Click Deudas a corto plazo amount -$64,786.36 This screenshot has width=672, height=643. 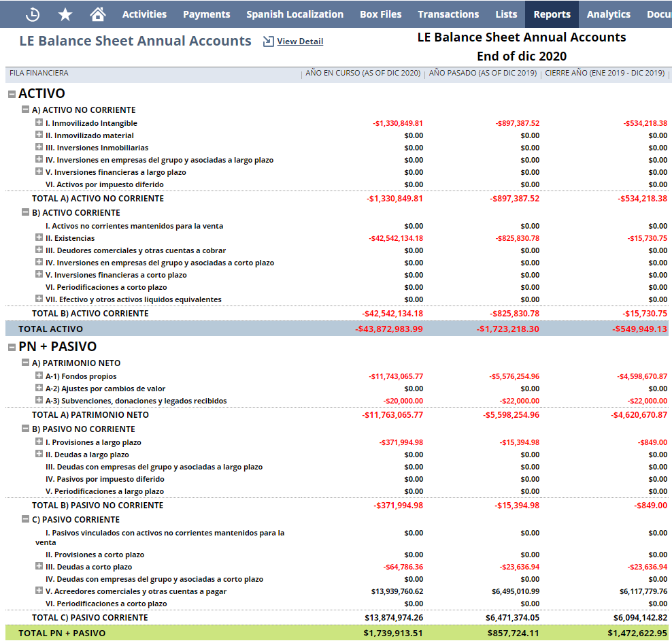[x=403, y=567]
